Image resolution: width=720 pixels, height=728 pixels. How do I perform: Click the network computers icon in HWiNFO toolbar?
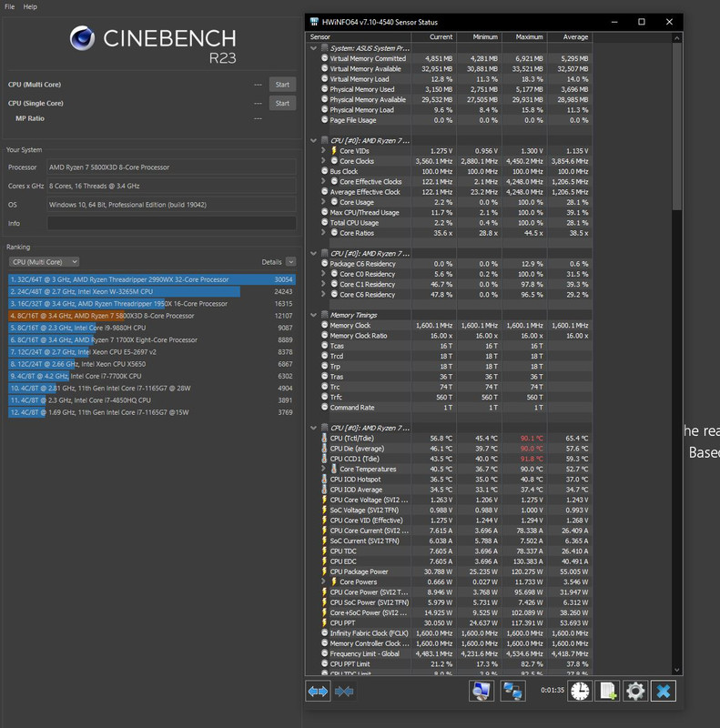coord(512,691)
